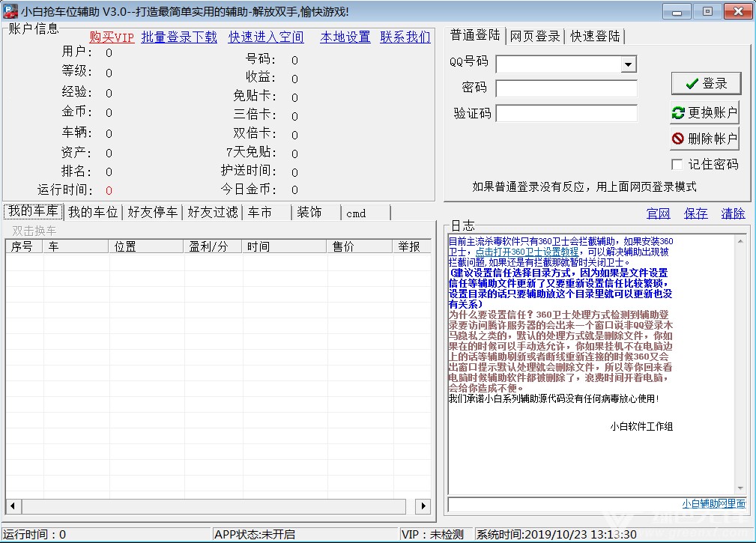Click the table's right scroll arrow
Viewport: 756px width, 543px height.
tap(423, 506)
